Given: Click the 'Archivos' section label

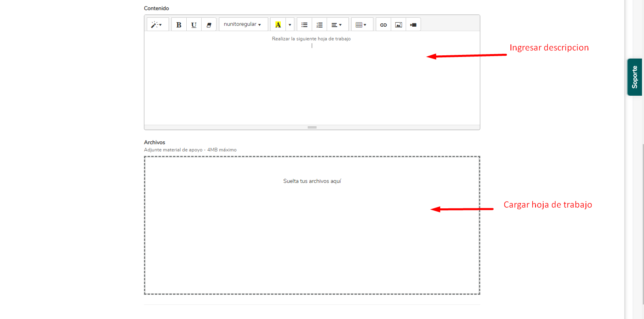Looking at the screenshot, I should click(x=154, y=142).
